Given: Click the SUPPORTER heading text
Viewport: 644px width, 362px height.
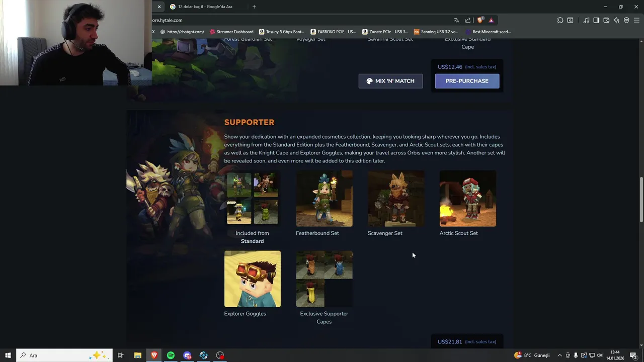Looking at the screenshot, I should pyautogui.click(x=249, y=122).
